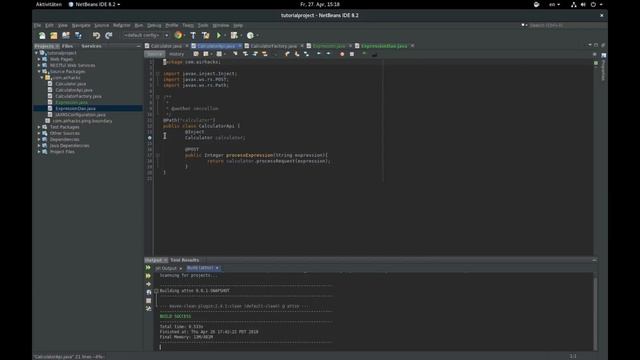Click the Shift Line Right icon
This screenshot has width=640, height=360.
tap(328, 54)
